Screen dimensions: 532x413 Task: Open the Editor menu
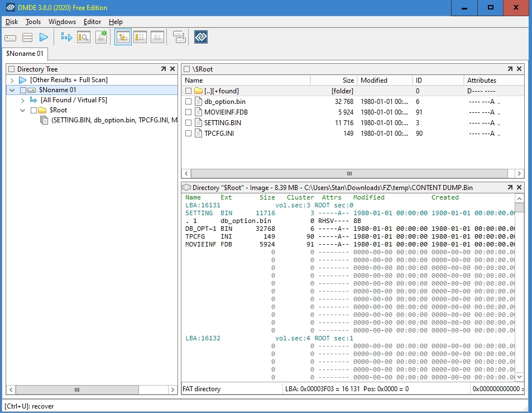click(x=92, y=22)
